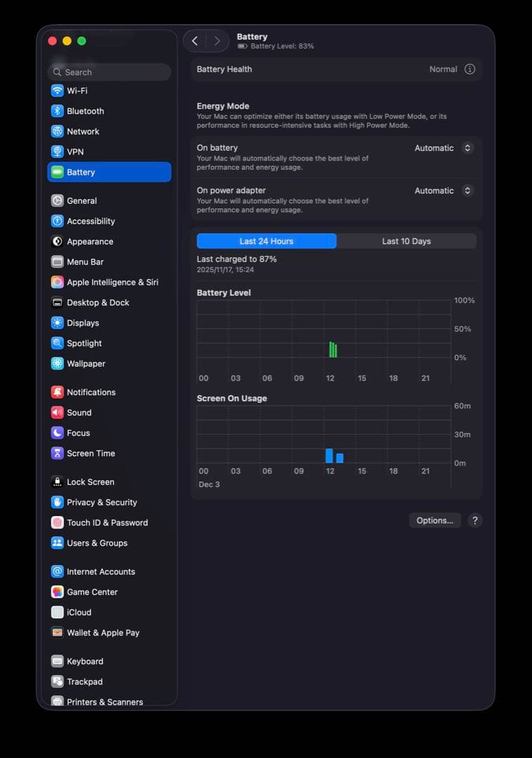Select the Last 24 Hours tab
Image resolution: width=532 pixels, height=758 pixels.
pyautogui.click(x=267, y=241)
